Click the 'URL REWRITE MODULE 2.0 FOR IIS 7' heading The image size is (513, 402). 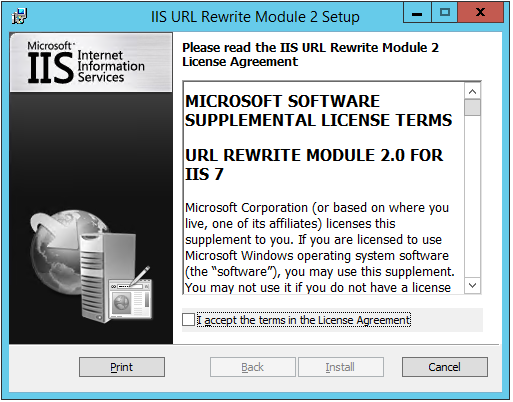(314, 165)
